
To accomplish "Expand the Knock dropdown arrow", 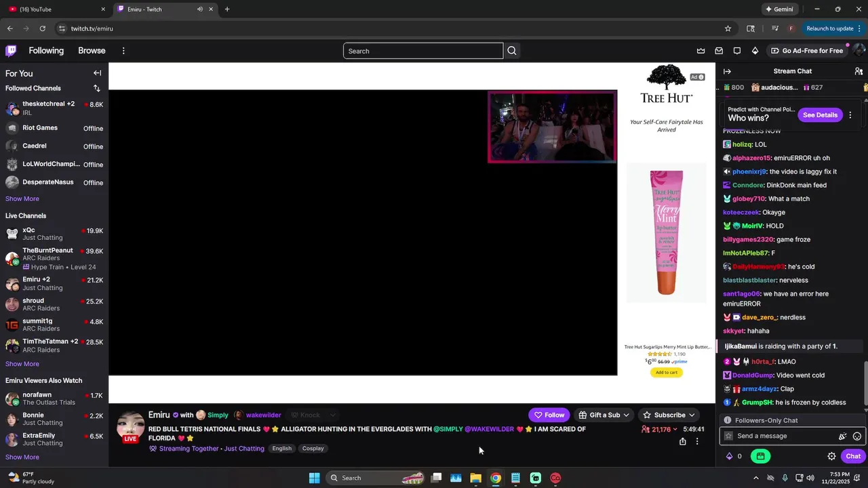I will click(x=332, y=415).
